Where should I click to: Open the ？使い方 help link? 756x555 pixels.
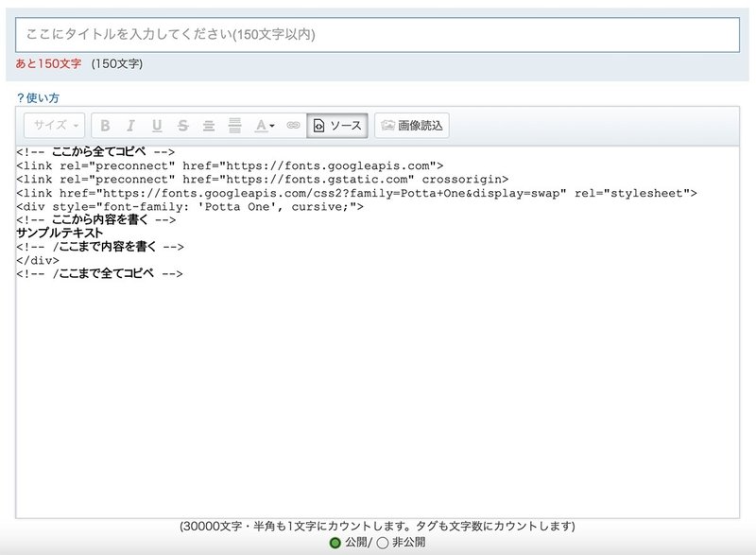coord(37,98)
